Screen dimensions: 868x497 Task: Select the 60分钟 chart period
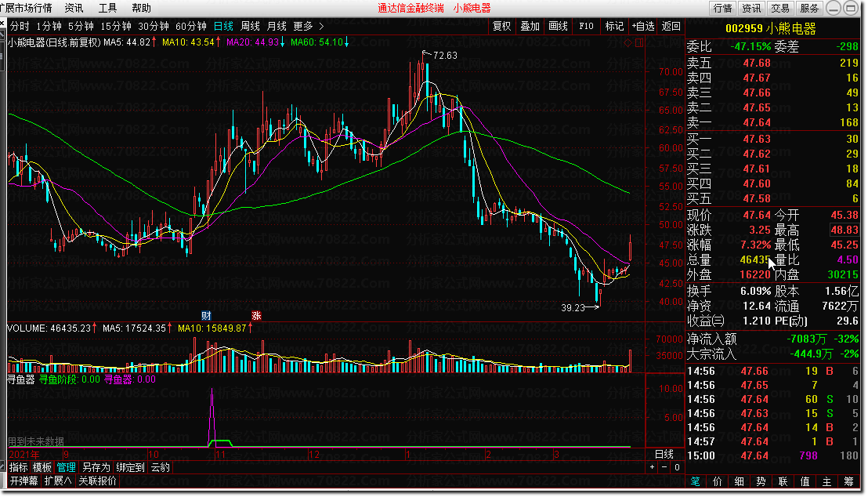click(x=191, y=26)
